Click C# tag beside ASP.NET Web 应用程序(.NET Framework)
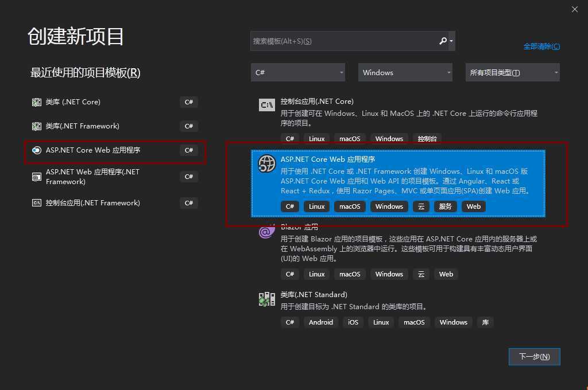588x390 pixels. (x=188, y=177)
